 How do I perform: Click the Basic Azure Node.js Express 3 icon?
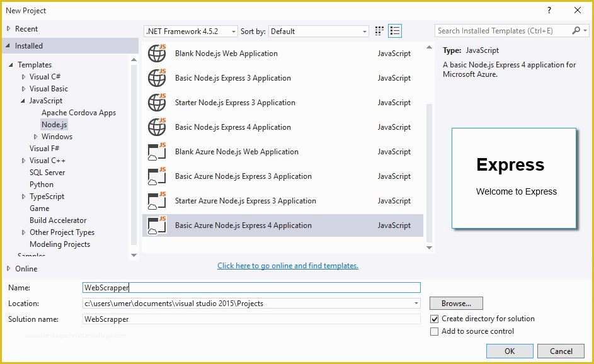click(x=157, y=176)
